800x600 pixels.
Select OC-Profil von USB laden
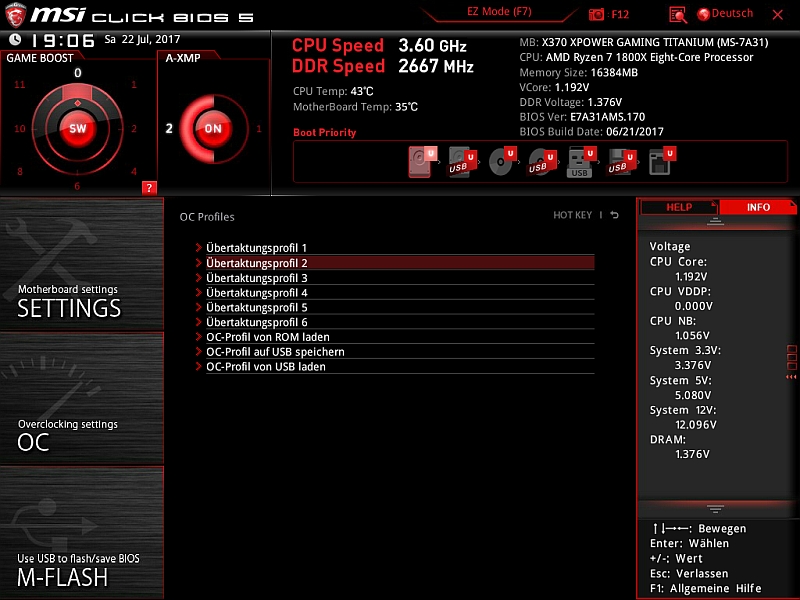[x=400, y=367]
